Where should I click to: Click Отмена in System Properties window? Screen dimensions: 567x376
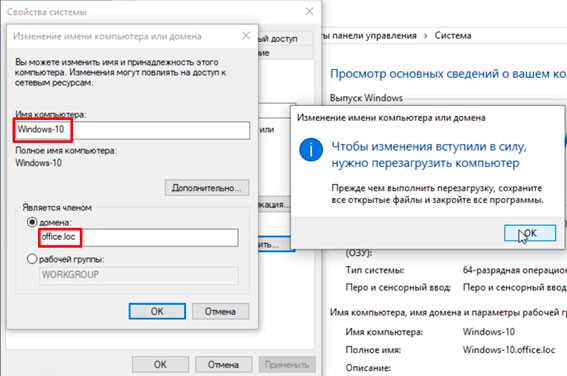tap(223, 364)
